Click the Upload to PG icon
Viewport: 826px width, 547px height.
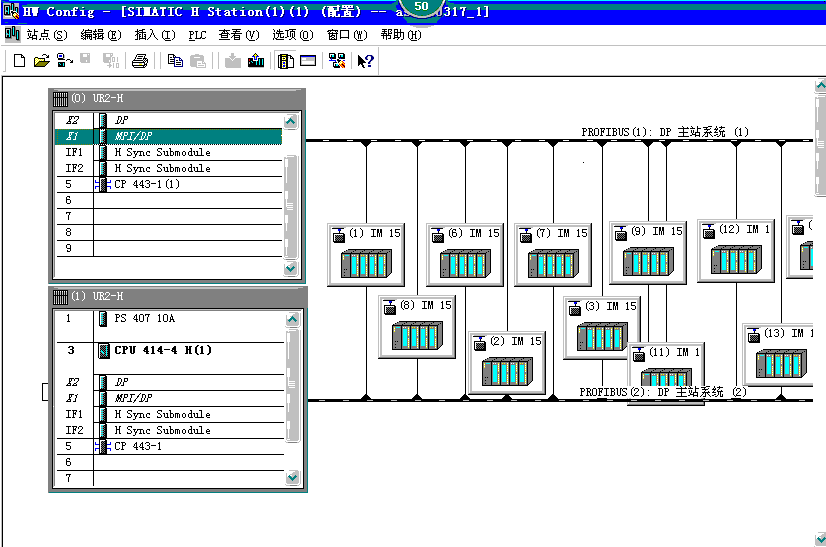tap(255, 61)
